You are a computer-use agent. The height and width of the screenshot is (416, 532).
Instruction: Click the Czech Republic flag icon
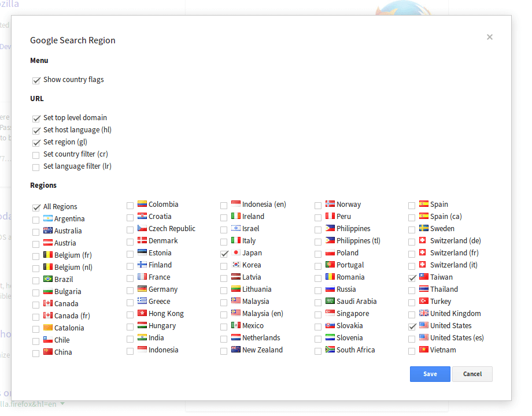[x=142, y=228]
